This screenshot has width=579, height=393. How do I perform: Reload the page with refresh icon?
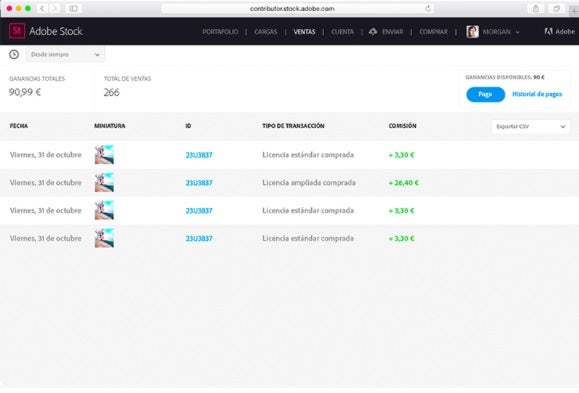[428, 8]
